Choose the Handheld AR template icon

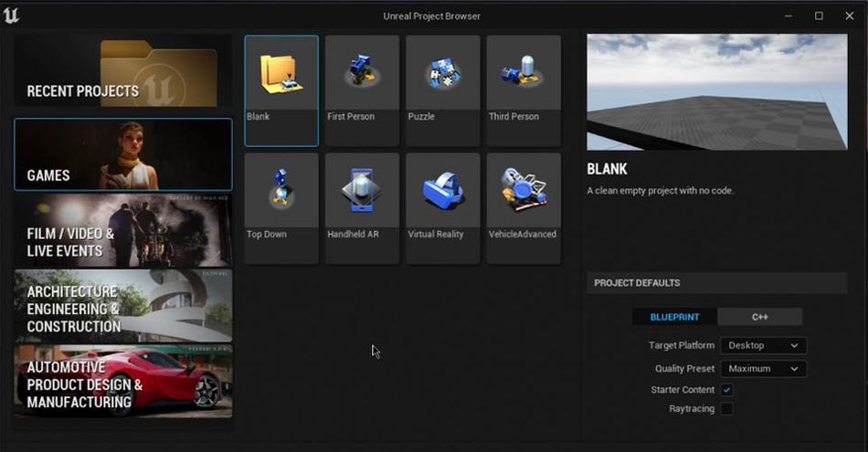click(362, 190)
